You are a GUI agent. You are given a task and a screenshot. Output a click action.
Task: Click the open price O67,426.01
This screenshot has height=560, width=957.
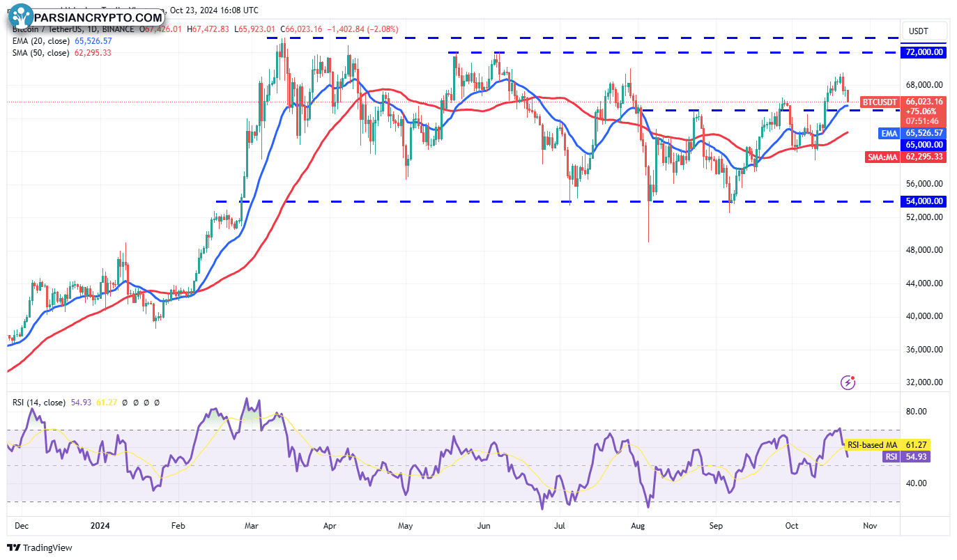[160, 29]
